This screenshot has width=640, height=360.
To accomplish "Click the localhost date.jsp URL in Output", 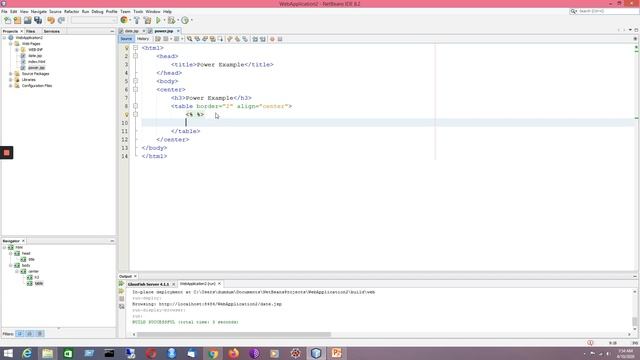I will tap(220, 304).
